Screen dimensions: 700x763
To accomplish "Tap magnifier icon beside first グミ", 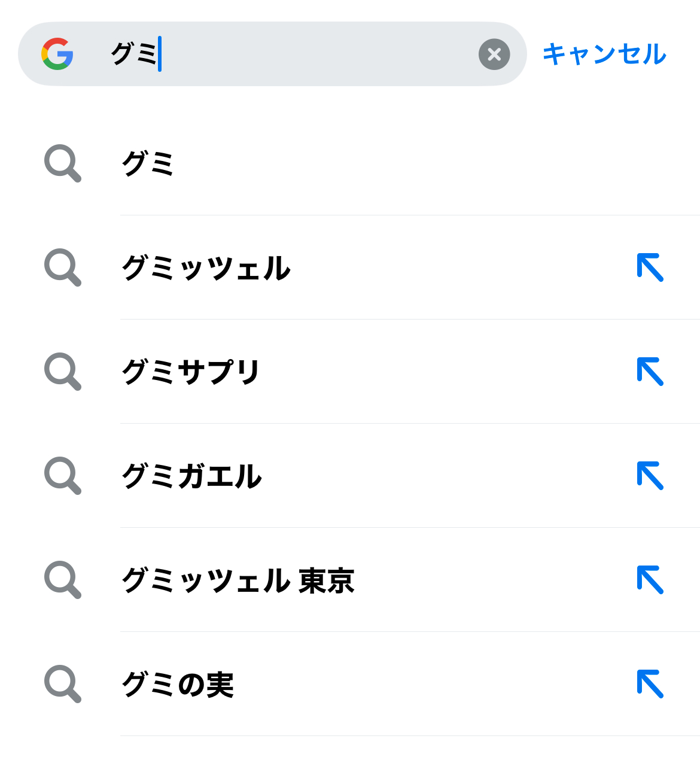I will (62, 163).
